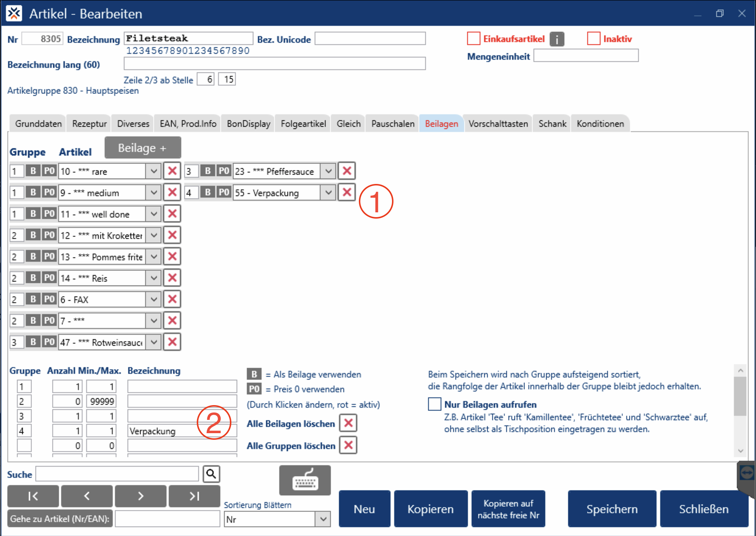Click the search magnifier icon next to Suche
756x536 pixels.
click(x=211, y=473)
